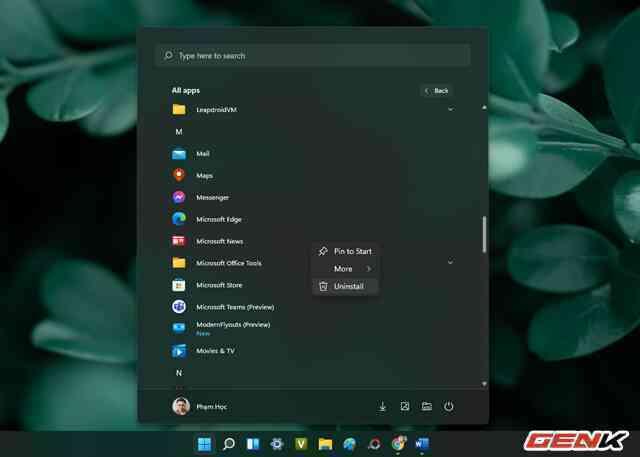Image resolution: width=640 pixels, height=457 pixels.
Task: Choose Pin to Start from context menu
Action: [x=345, y=251]
